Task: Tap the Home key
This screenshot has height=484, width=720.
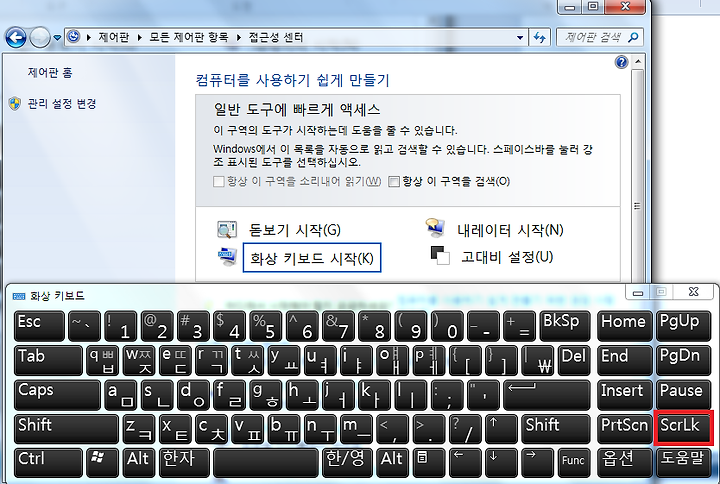Action: [624, 326]
